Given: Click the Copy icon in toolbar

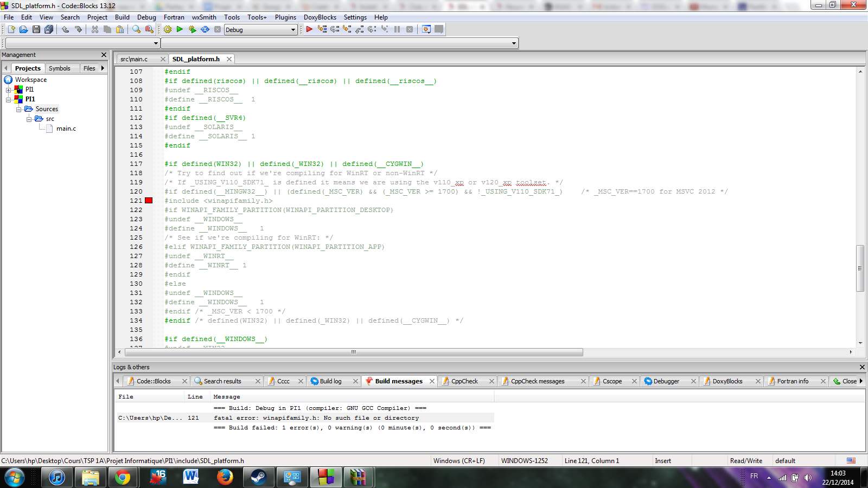Looking at the screenshot, I should coord(107,29).
